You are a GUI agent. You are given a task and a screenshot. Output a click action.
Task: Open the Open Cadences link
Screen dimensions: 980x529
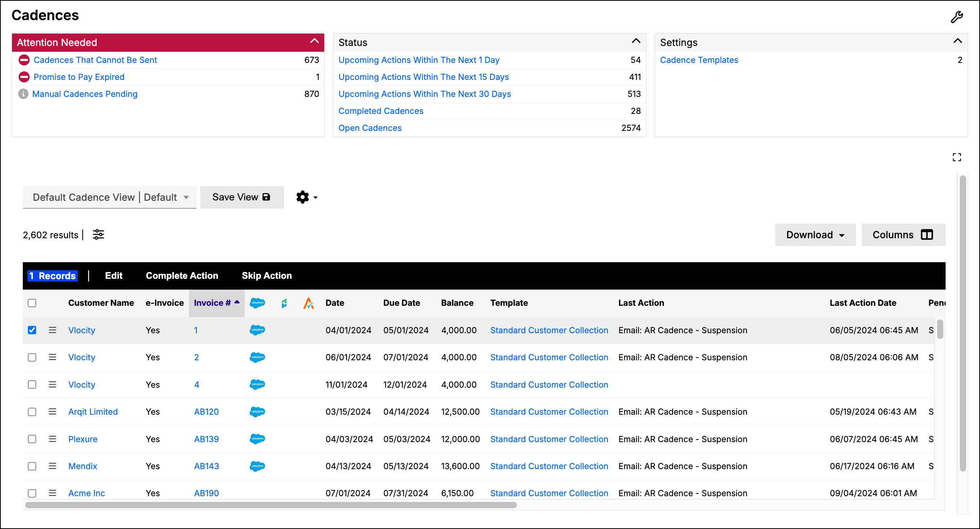[x=370, y=128]
